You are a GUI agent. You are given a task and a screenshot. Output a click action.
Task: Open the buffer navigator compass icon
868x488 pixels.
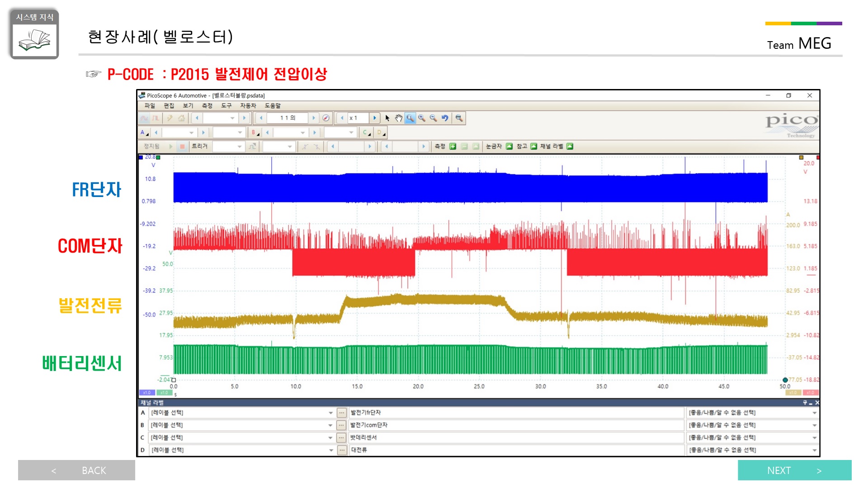point(326,118)
